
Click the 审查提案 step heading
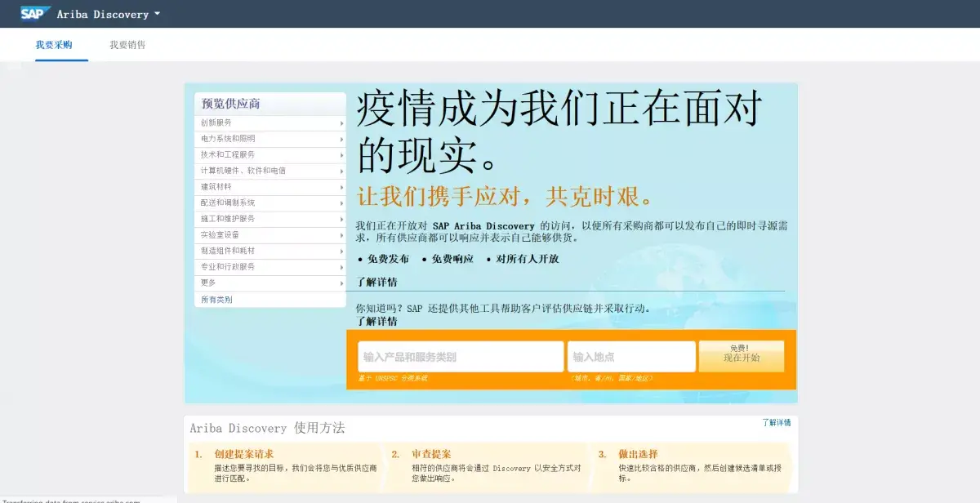click(431, 454)
